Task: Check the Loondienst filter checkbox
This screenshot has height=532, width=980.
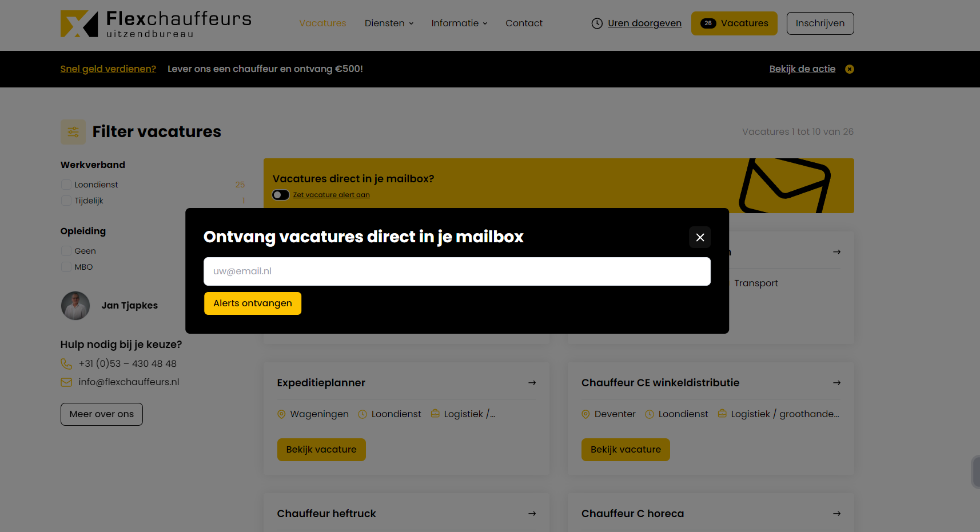Action: pos(66,184)
